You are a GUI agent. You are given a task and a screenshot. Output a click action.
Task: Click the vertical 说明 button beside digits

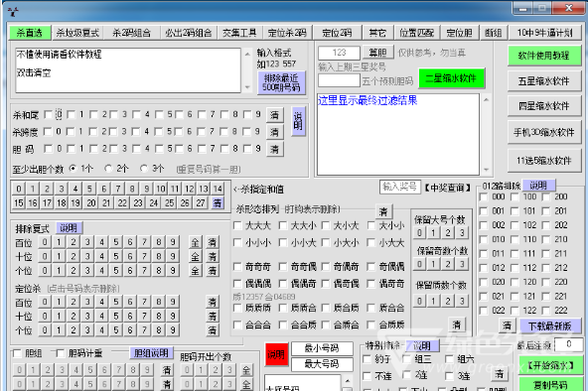click(x=298, y=121)
